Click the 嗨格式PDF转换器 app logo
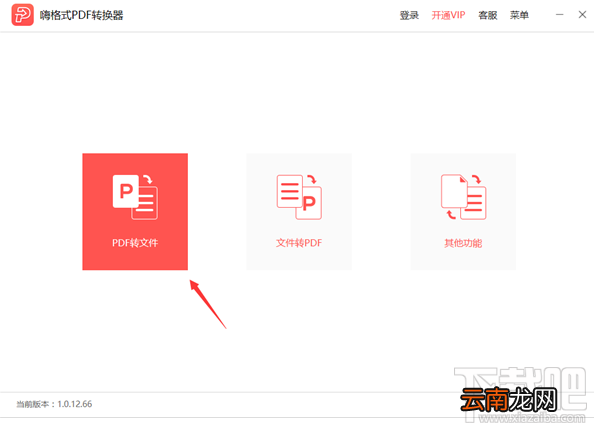594x428 pixels. (x=22, y=15)
